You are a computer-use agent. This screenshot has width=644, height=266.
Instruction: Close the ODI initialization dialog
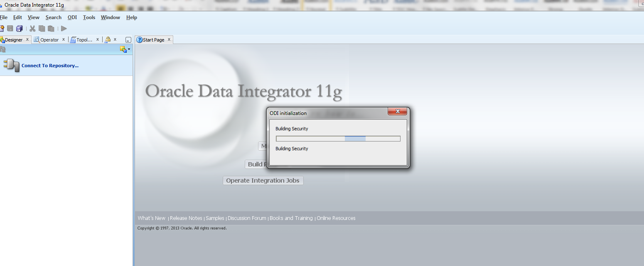397,112
